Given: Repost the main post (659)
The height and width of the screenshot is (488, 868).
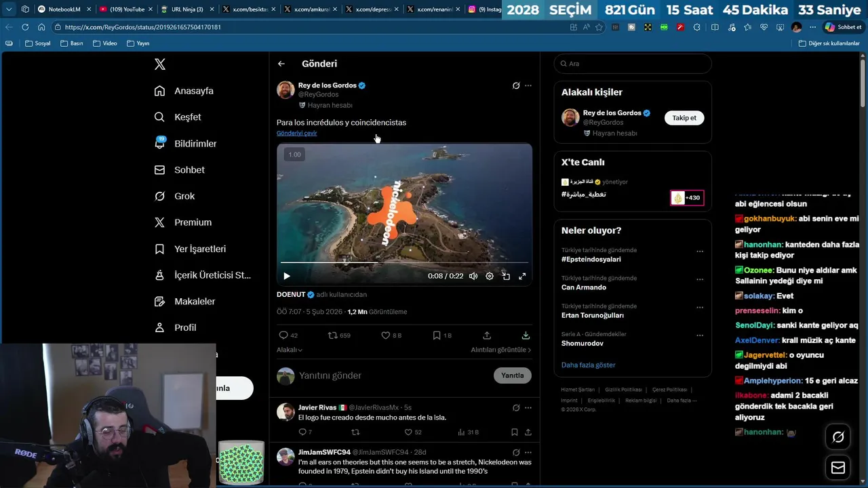Looking at the screenshot, I should [339, 335].
